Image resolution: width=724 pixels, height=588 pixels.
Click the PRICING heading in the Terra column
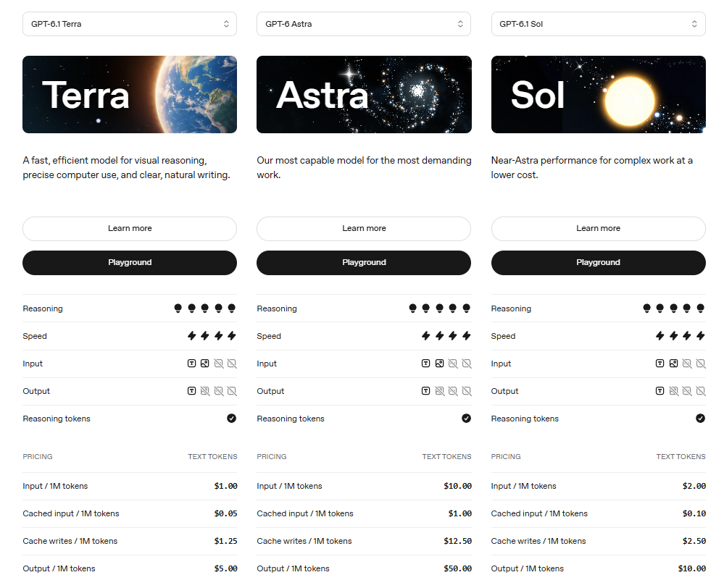(x=38, y=456)
